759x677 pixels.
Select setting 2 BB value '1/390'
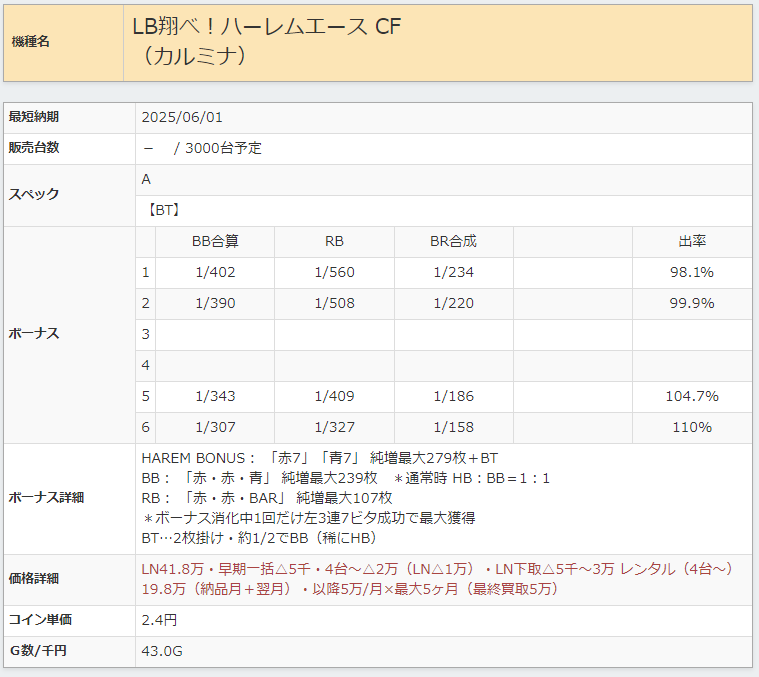click(215, 303)
